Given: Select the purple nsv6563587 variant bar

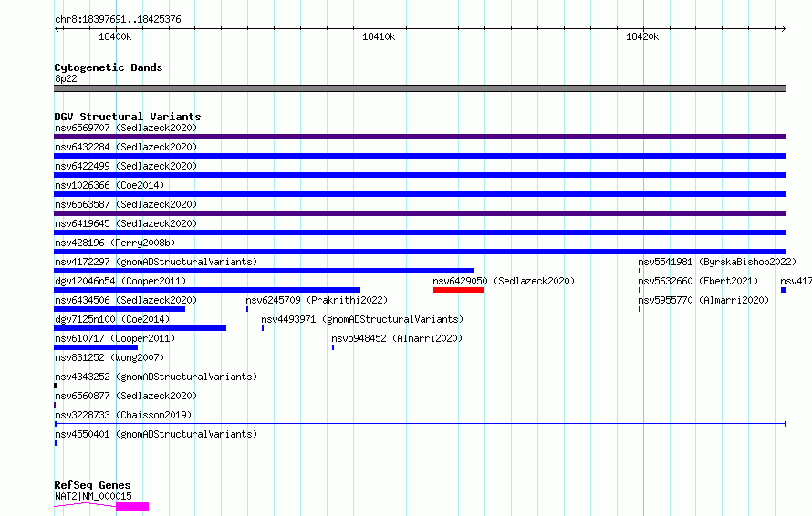Looking at the screenshot, I should 420,213.
